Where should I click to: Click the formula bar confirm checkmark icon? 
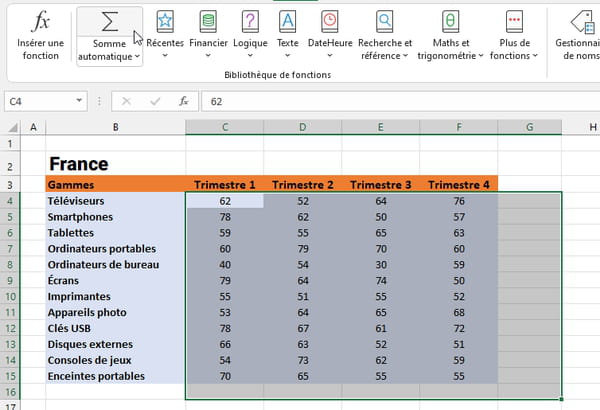[x=155, y=101]
